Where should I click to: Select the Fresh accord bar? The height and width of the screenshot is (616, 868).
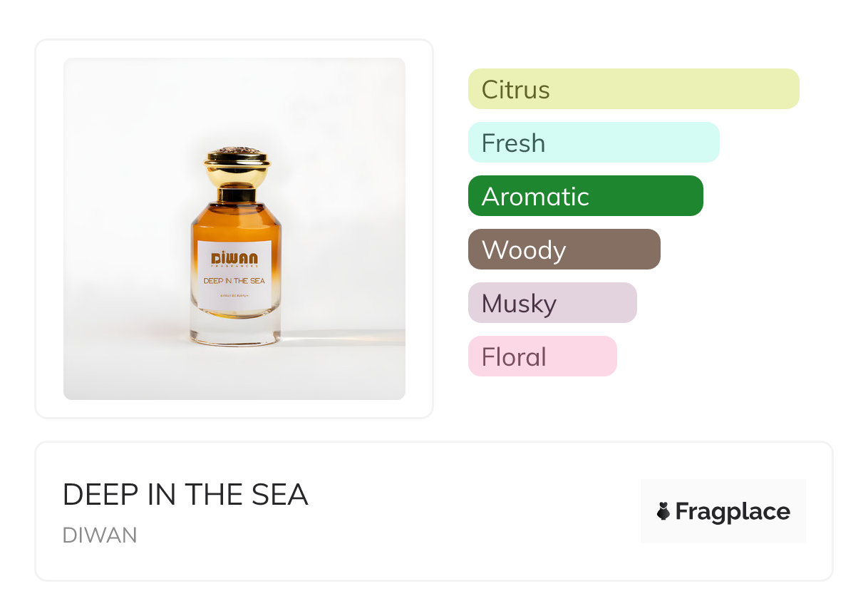click(x=593, y=143)
